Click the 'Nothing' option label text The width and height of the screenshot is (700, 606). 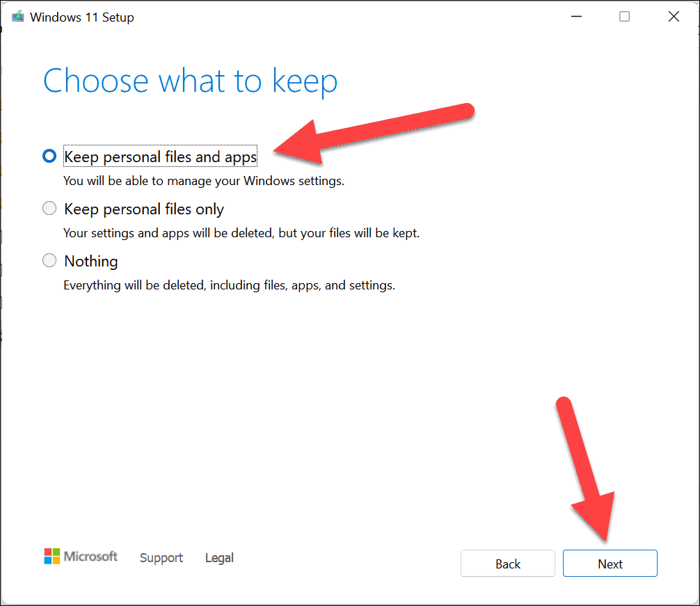click(91, 261)
